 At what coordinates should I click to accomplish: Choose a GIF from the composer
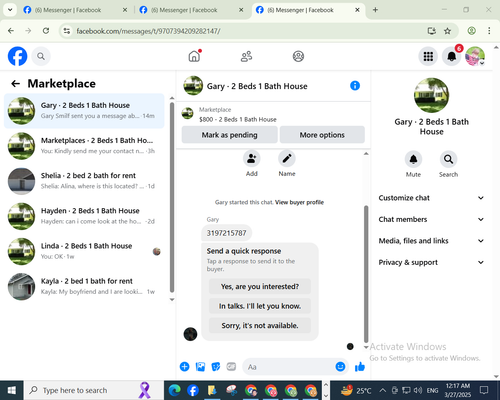(231, 367)
